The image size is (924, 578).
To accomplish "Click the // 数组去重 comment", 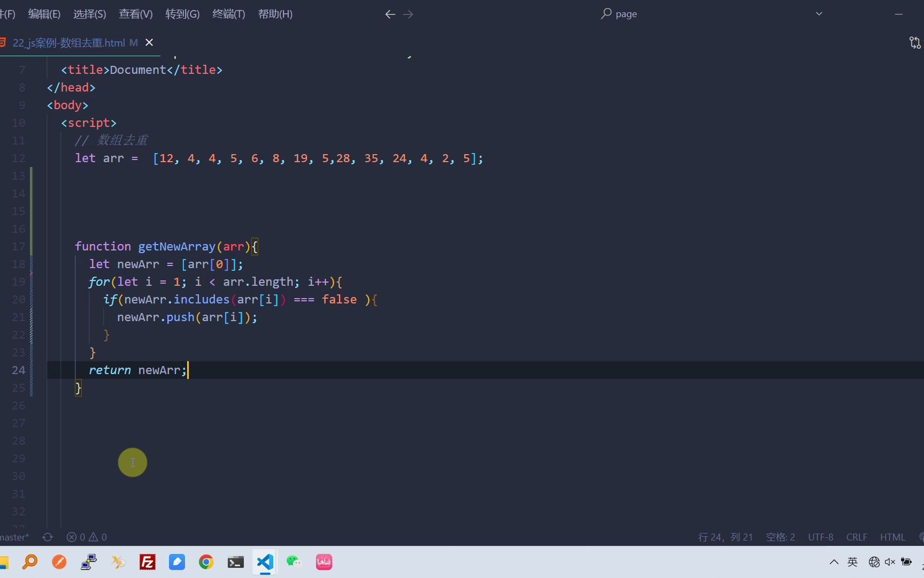I will click(111, 140).
